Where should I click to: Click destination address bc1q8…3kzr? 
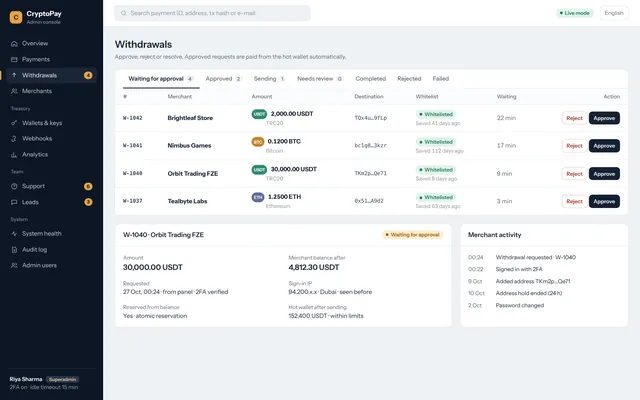[x=371, y=145]
